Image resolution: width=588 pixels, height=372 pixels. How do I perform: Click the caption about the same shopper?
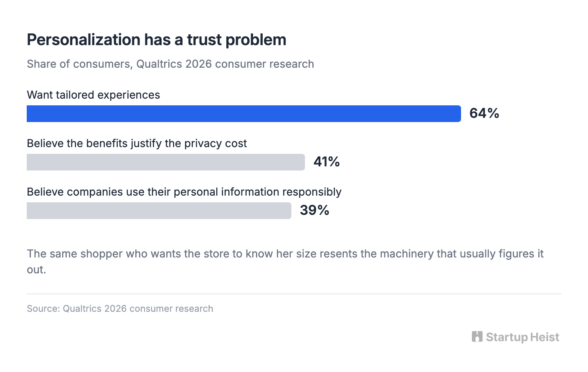pos(285,262)
